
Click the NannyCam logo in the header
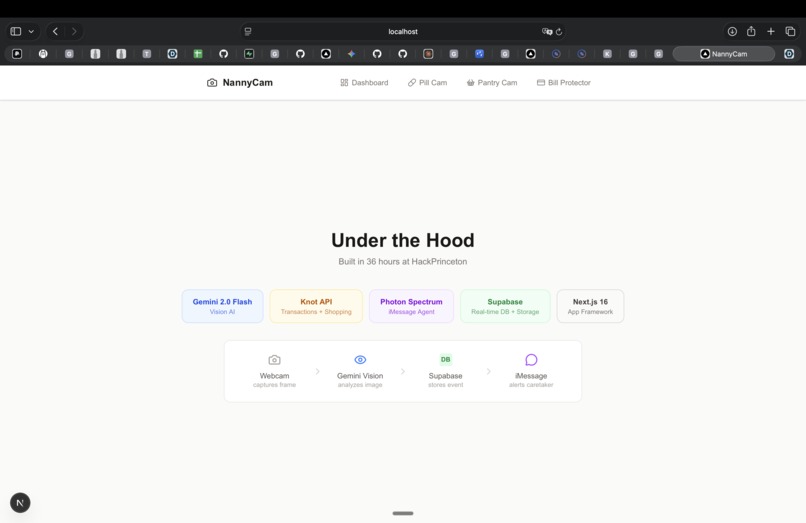(x=240, y=82)
